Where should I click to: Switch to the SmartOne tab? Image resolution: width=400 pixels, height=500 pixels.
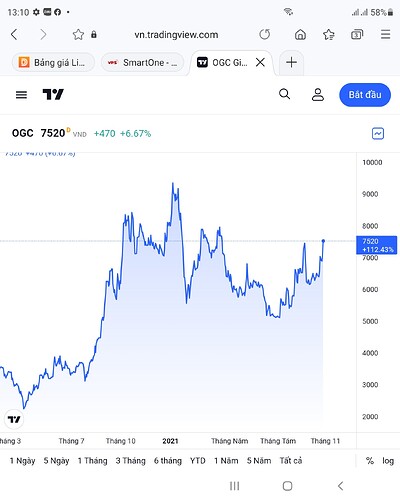point(142,62)
